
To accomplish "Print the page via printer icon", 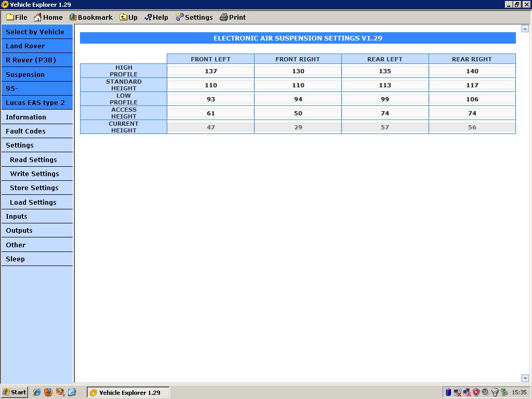I will 233,17.
